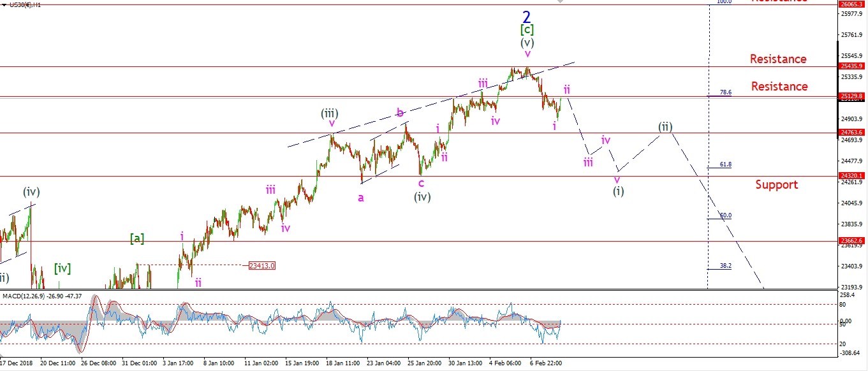The image size is (868, 371).
Task: Click the blue wave 2 label
Action: (x=527, y=17)
